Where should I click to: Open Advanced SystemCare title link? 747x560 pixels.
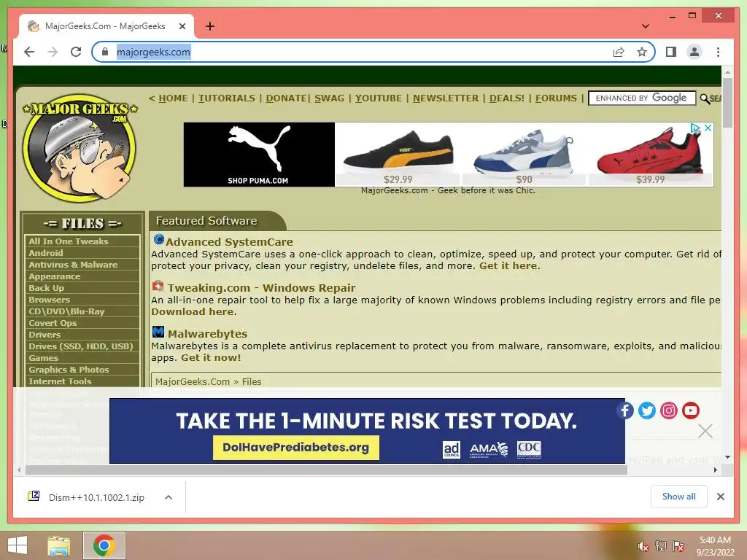click(229, 242)
